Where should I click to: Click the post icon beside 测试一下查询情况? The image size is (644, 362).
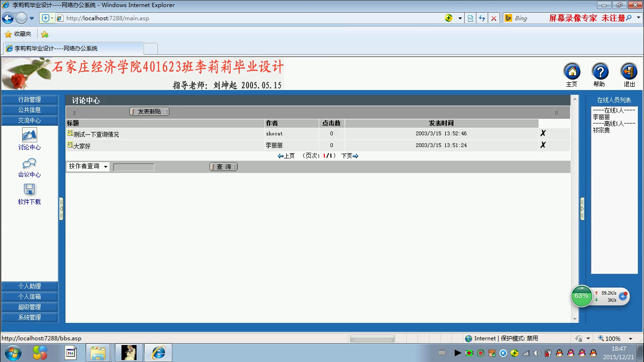[x=70, y=133]
